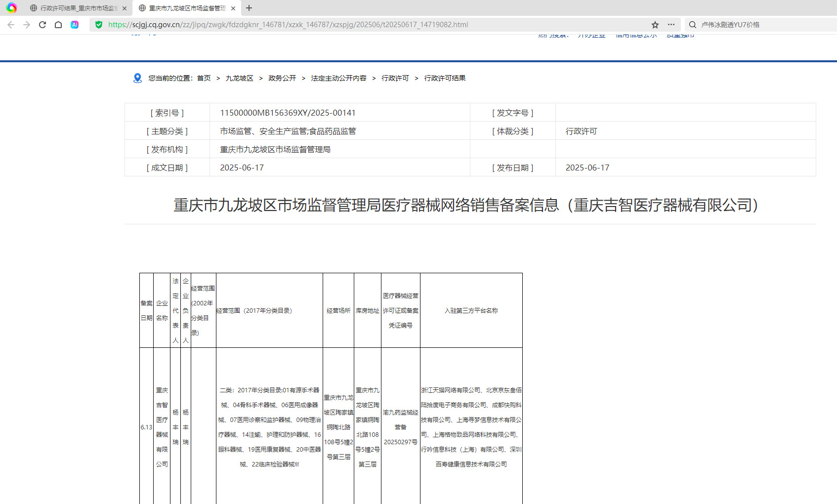Click the 渝九药监械经营备20250297号 cell

point(401,427)
